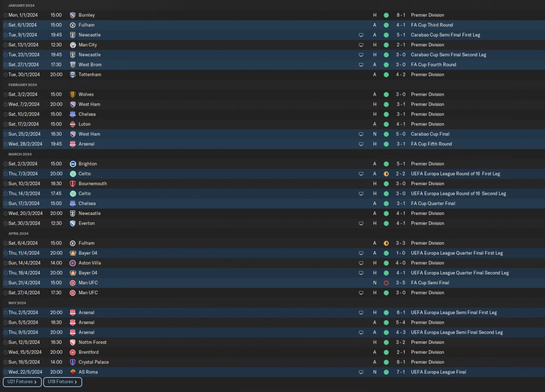The image size is (545, 392).
Task: Click the Everton club badge
Action: pos(73,223)
